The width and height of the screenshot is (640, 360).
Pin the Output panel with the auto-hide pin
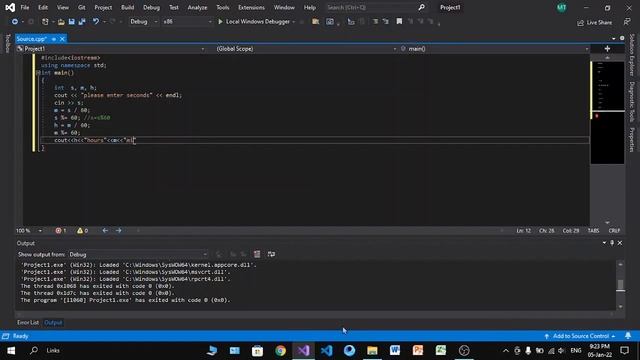pyautogui.click(x=612, y=243)
